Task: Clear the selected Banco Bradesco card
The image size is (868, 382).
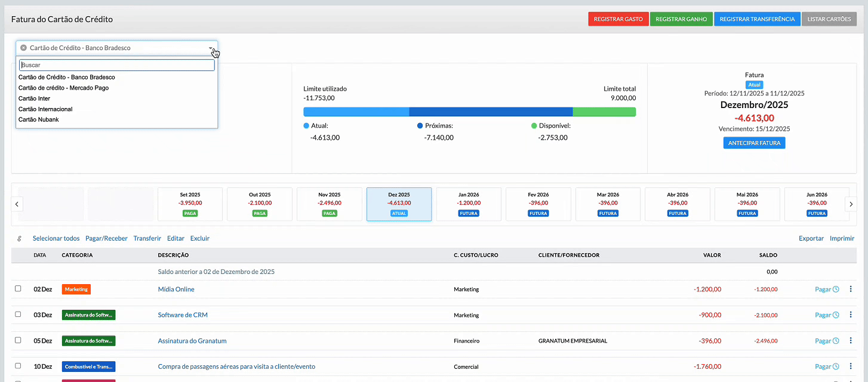Action: (23, 48)
